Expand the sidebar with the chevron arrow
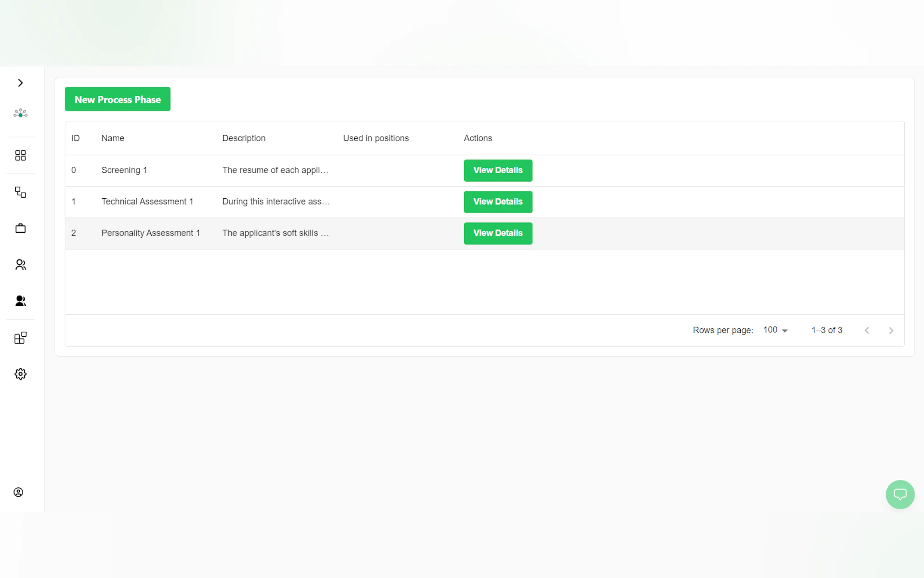This screenshot has height=578, width=924. tap(20, 83)
